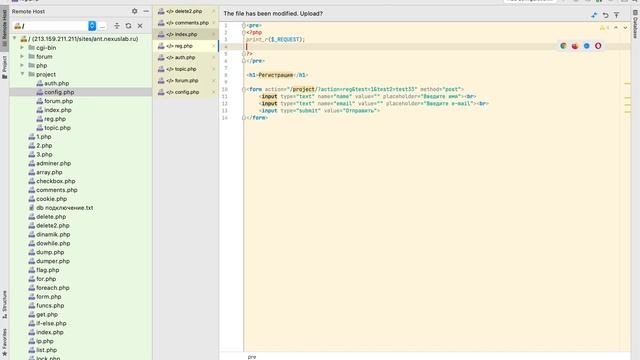Select checkbox.php file

[52, 181]
